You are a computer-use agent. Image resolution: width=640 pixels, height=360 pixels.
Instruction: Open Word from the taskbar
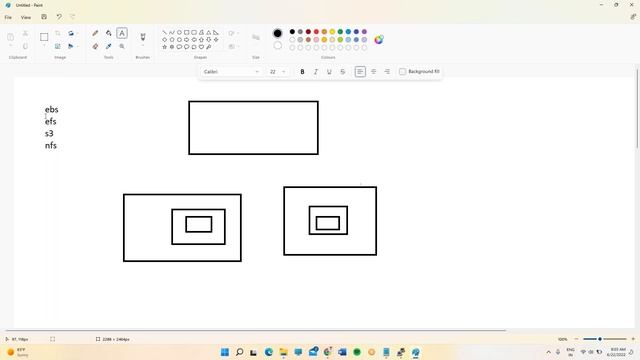(x=342, y=352)
